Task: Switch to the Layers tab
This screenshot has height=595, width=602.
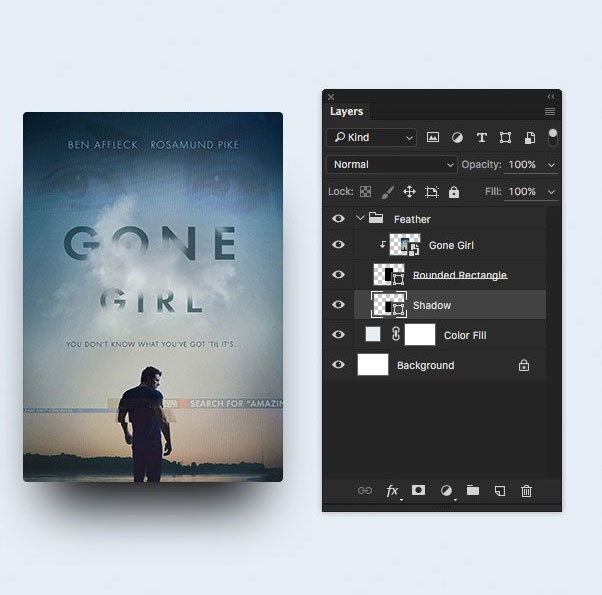Action: click(x=346, y=111)
